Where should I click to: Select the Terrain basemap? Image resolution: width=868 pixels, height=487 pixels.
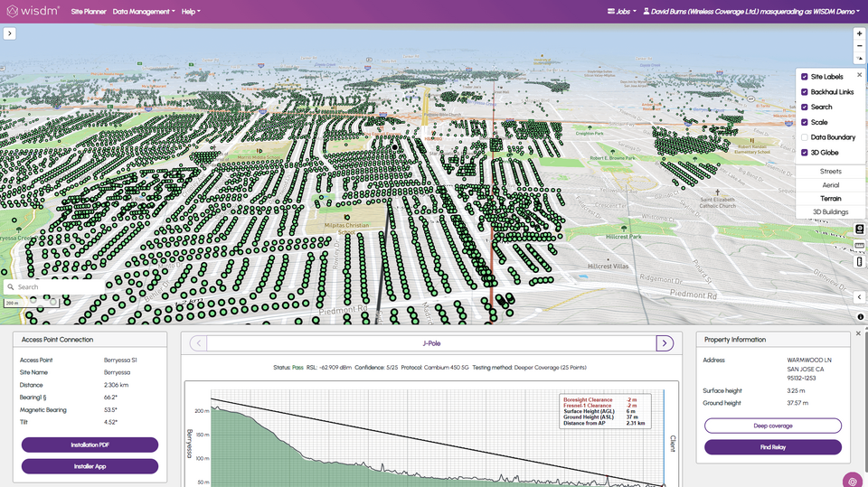click(830, 199)
